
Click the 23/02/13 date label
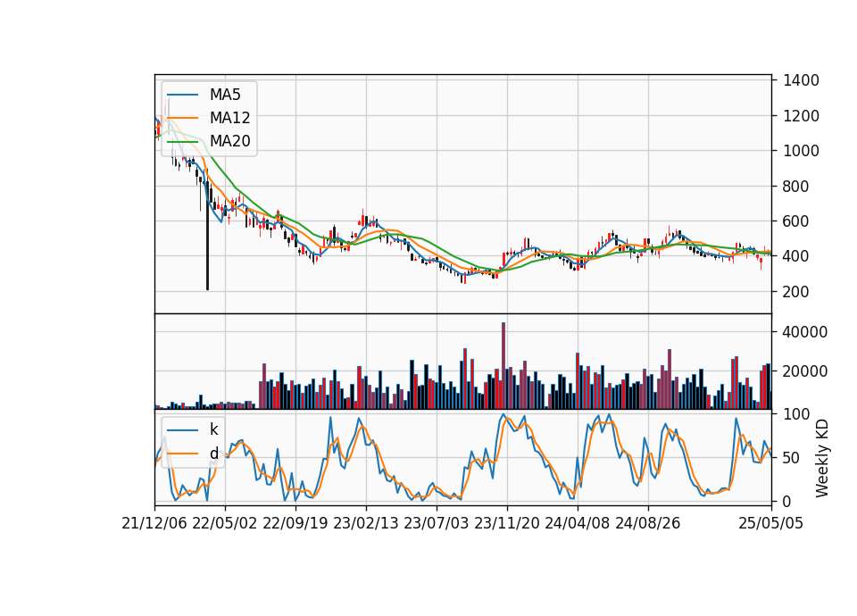click(366, 524)
